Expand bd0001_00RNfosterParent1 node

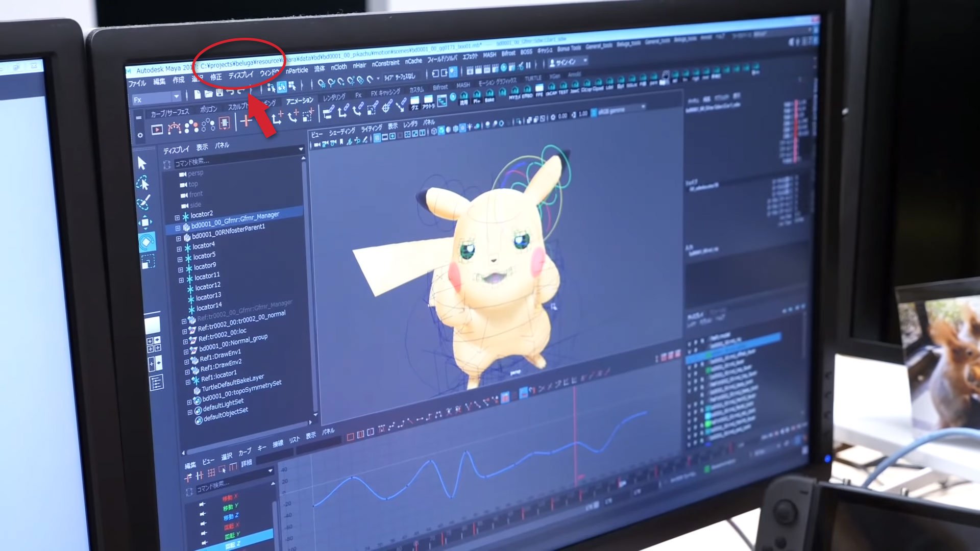point(178,239)
